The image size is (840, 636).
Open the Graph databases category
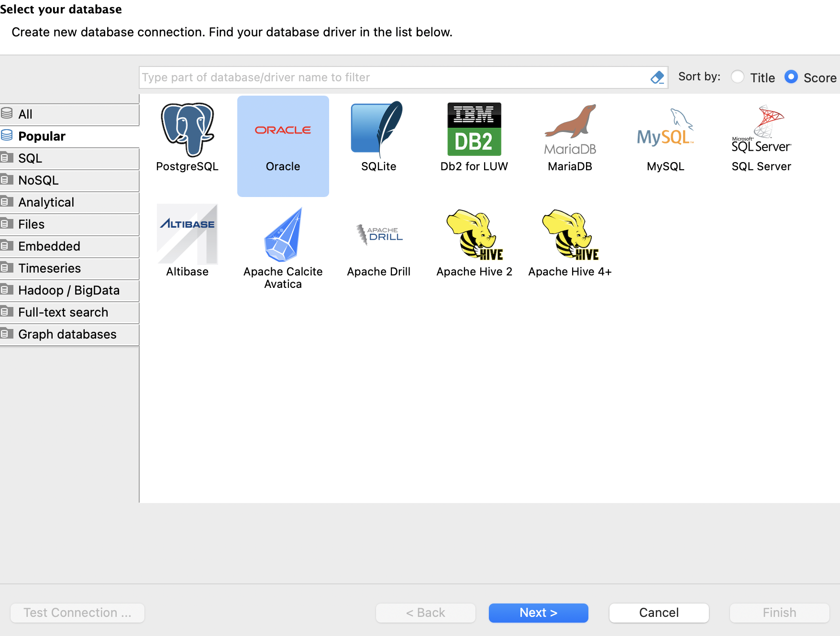[x=69, y=334]
